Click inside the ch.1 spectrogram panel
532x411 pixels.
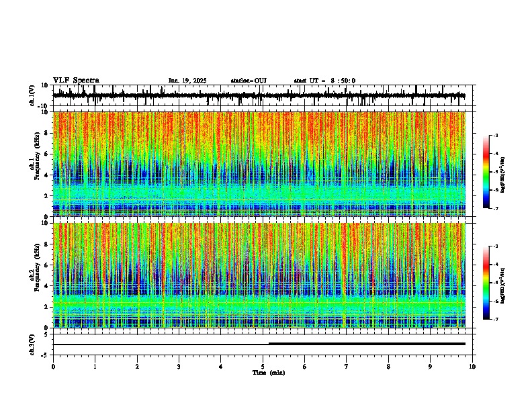(259, 164)
